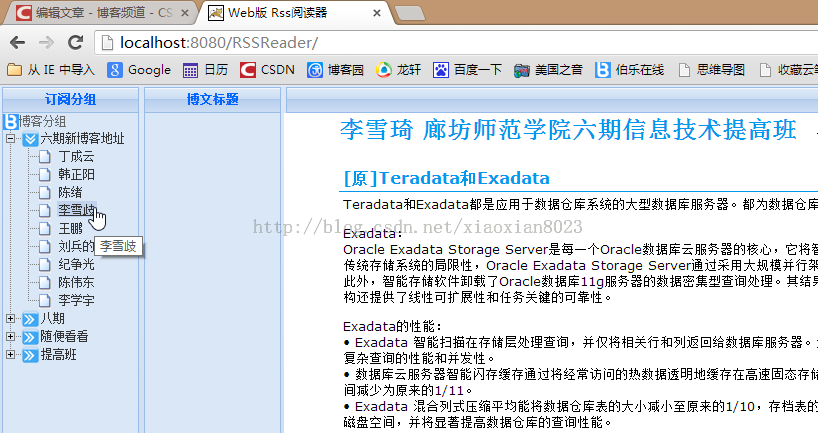Expand the 随便看看 tree node
The image size is (818, 433).
pos(10,336)
